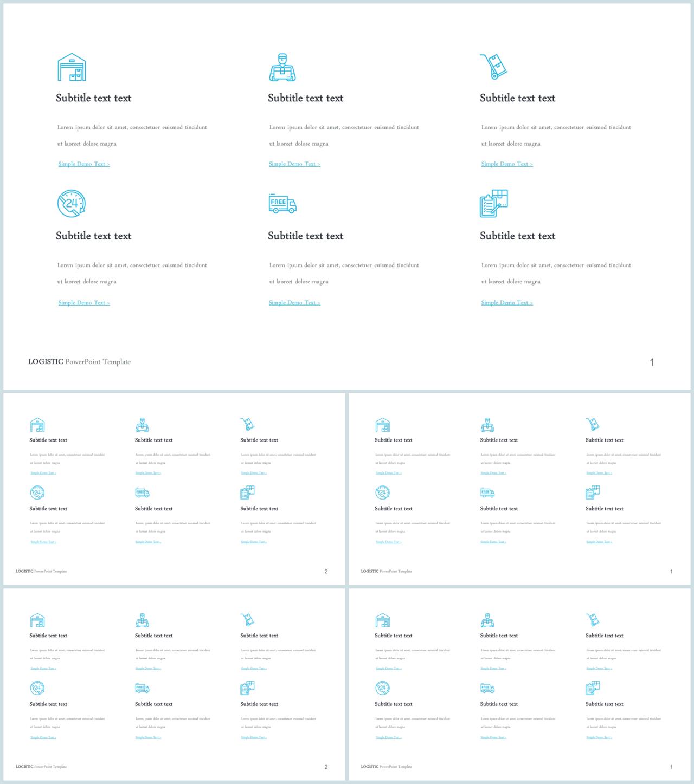Image resolution: width=694 pixels, height=784 pixels.
Task: Click Lorem ipsum paragraph under warehouse heading, large slide
Action: 132,135
